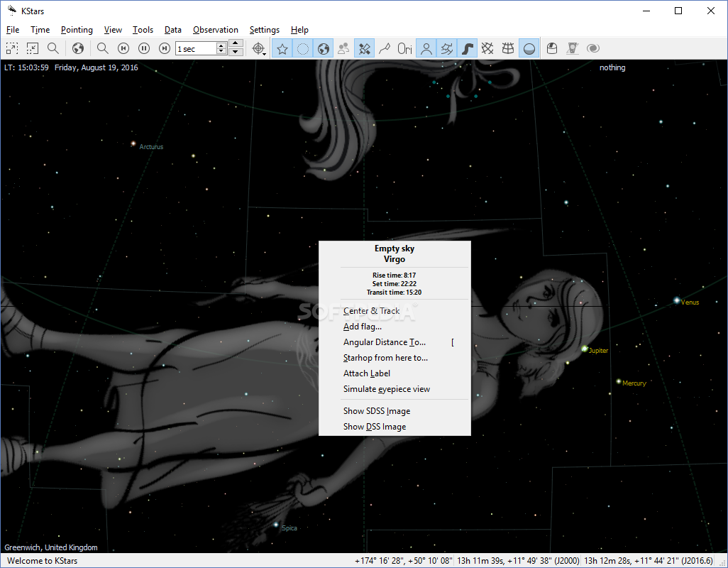Viewport: 728px width, 568px height.
Task: Increase time step with small up arrow
Action: [221, 45]
